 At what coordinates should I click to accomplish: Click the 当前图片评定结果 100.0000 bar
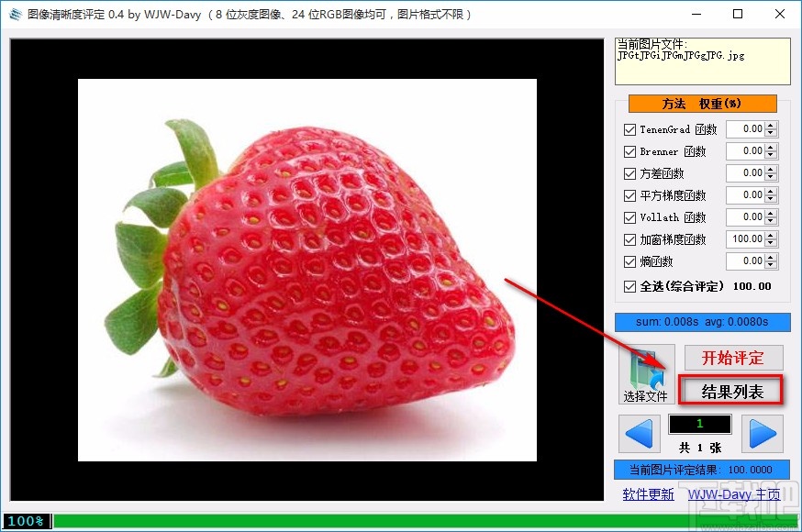(x=701, y=470)
